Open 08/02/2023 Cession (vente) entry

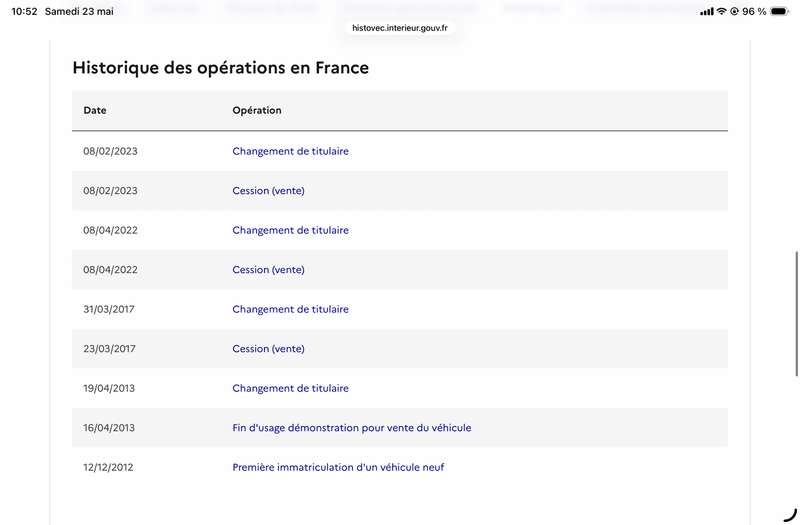pyautogui.click(x=268, y=190)
